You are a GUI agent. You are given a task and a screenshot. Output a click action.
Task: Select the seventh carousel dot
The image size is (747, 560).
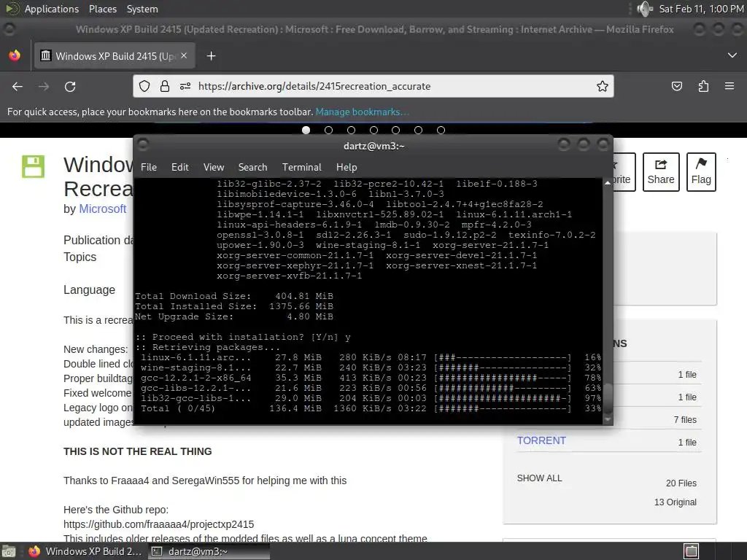(441, 130)
